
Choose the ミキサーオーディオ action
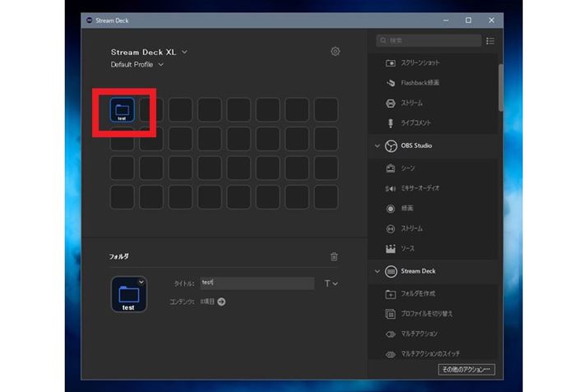pyautogui.click(x=419, y=188)
